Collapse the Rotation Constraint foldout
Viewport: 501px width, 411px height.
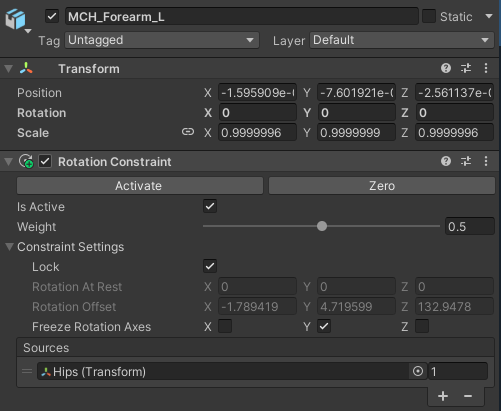(9, 162)
